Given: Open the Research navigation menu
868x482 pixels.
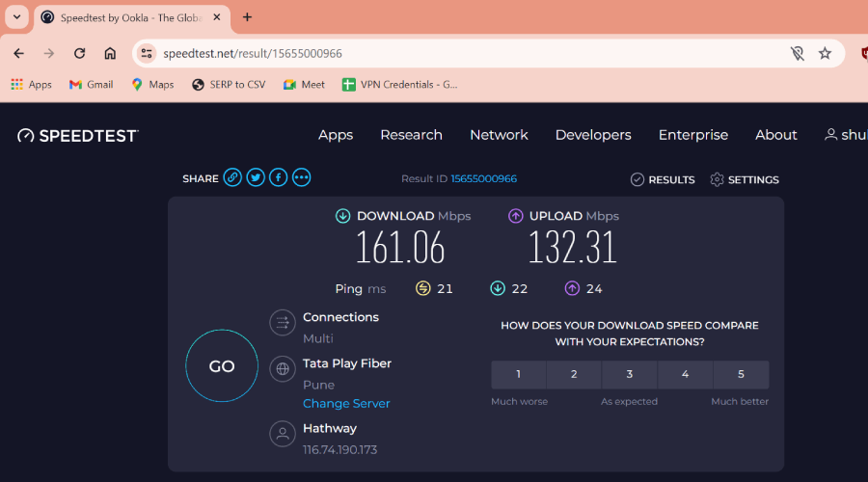Looking at the screenshot, I should [x=411, y=135].
